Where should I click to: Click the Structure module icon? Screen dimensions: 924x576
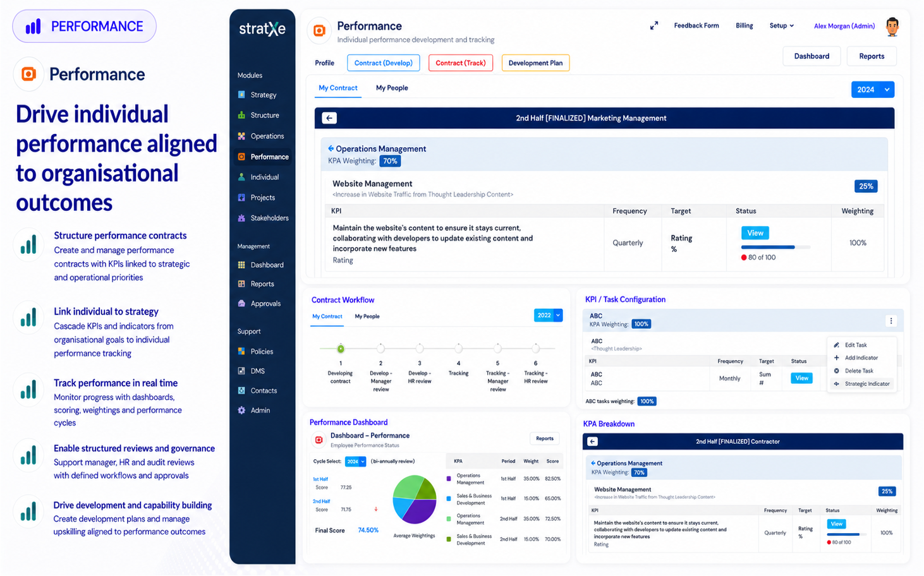click(x=241, y=115)
